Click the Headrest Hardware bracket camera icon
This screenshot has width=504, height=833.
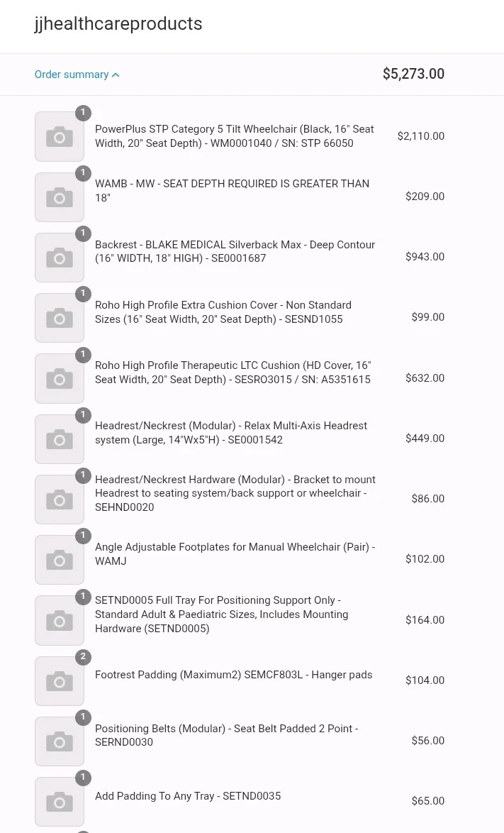pyautogui.click(x=60, y=500)
